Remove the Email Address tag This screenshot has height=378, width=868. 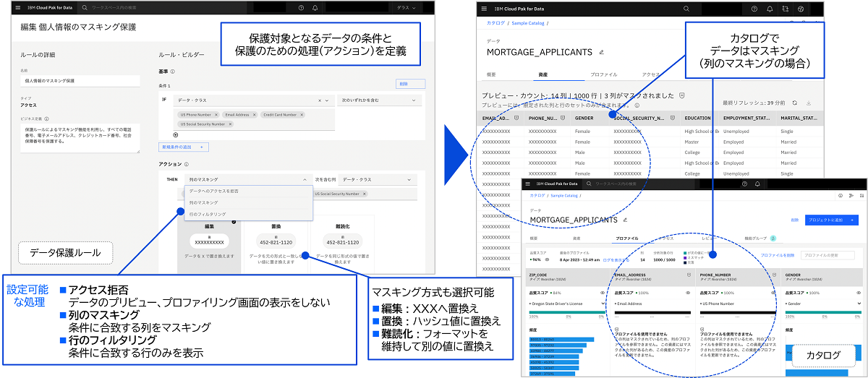pos(253,115)
